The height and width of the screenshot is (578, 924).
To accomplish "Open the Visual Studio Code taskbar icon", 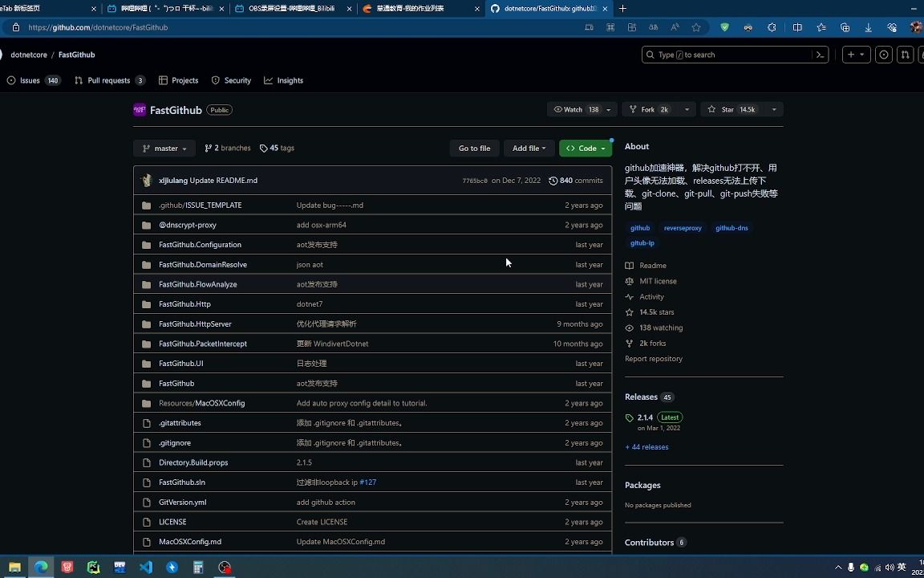I will point(145,568).
